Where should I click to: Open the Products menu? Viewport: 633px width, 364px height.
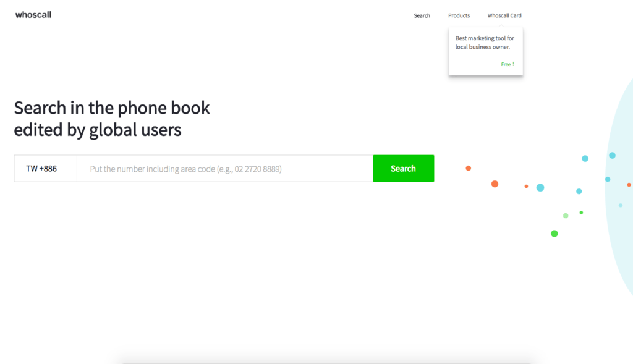coord(459,15)
